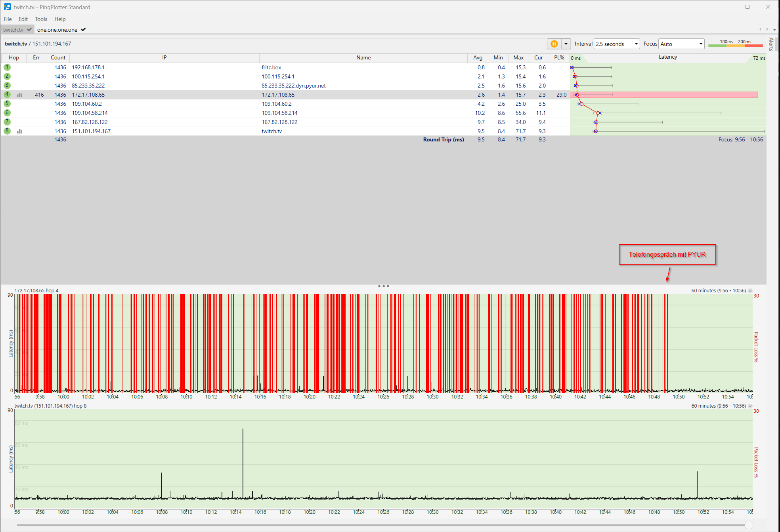Image resolution: width=780 pixels, height=532 pixels.
Task: Open the File menu
Action: click(x=8, y=19)
